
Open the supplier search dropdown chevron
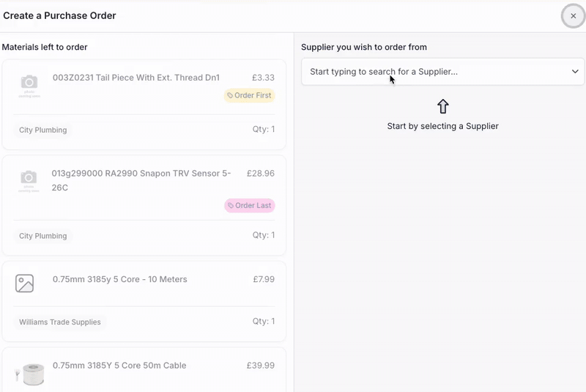575,72
